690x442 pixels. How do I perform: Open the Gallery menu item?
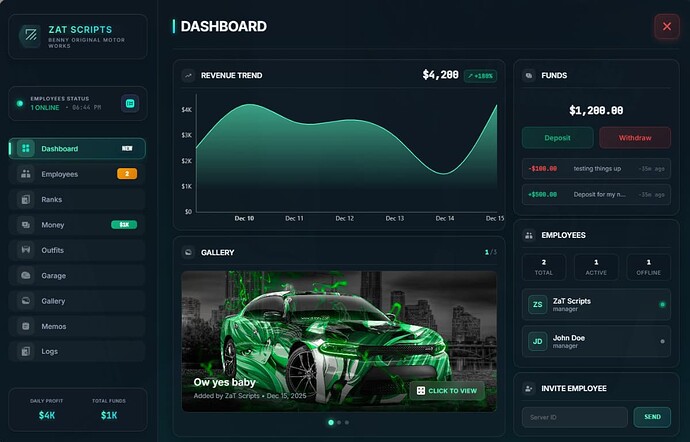click(77, 301)
